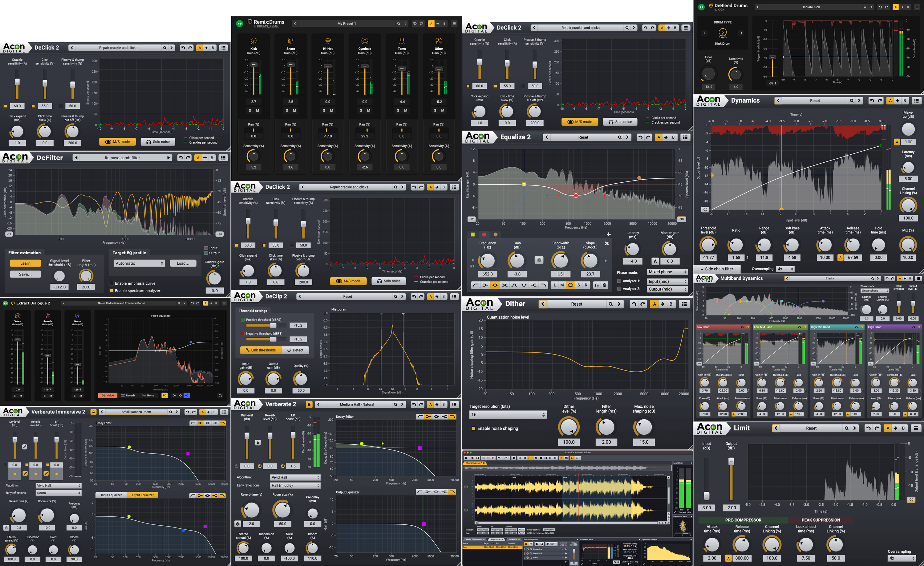Open the Automatic target EQ profile dropdown

(x=140, y=263)
